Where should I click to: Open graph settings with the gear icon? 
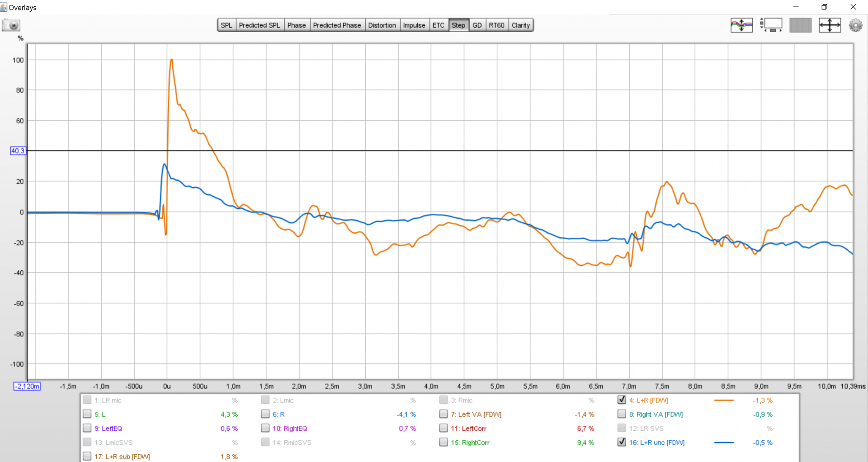point(855,25)
